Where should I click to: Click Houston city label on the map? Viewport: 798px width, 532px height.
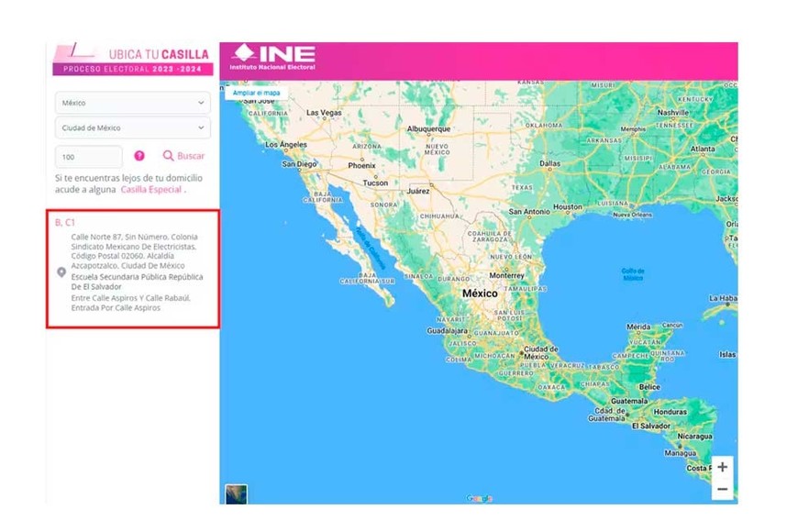[568, 207]
